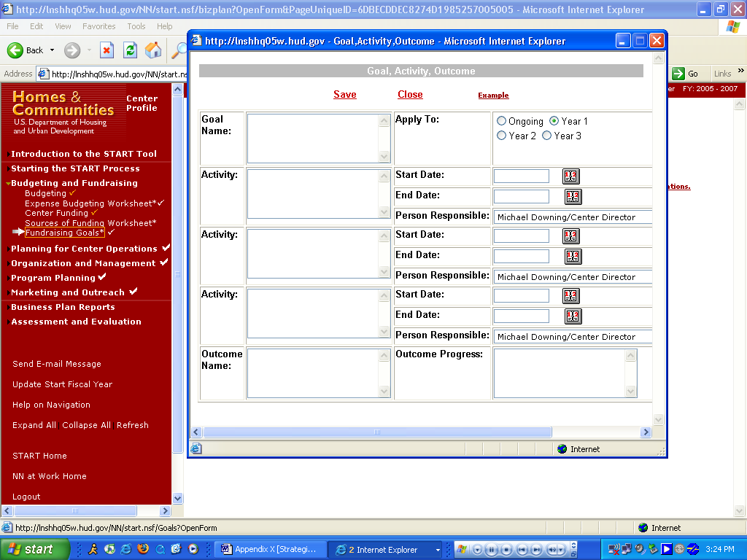Click the green Go arrow button
Viewport: 747px width, 560px height.
tap(678, 74)
